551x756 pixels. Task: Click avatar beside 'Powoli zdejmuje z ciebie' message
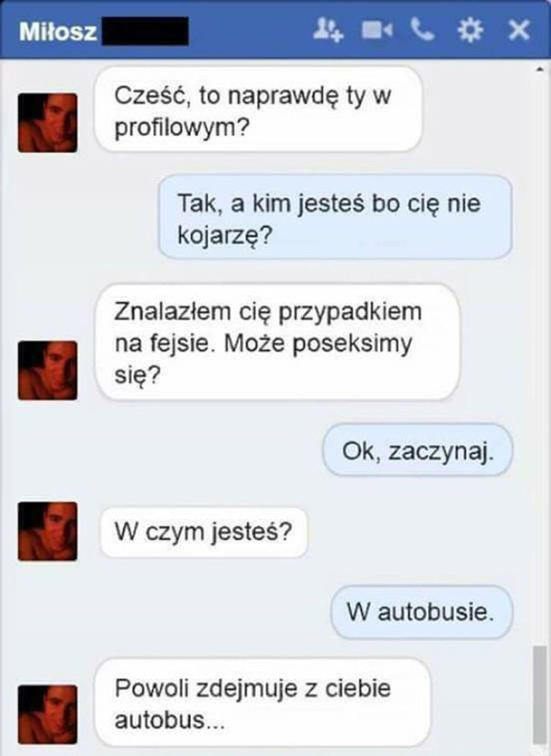coord(48,714)
